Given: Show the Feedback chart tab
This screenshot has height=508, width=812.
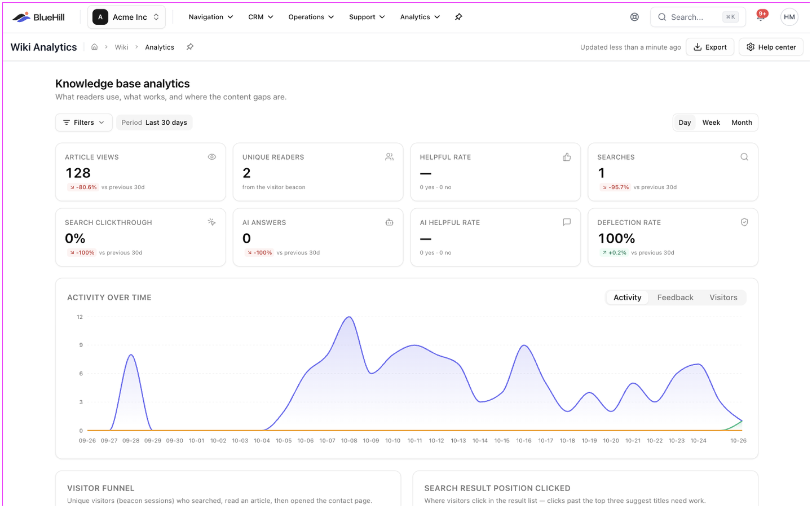Looking at the screenshot, I should tap(675, 297).
